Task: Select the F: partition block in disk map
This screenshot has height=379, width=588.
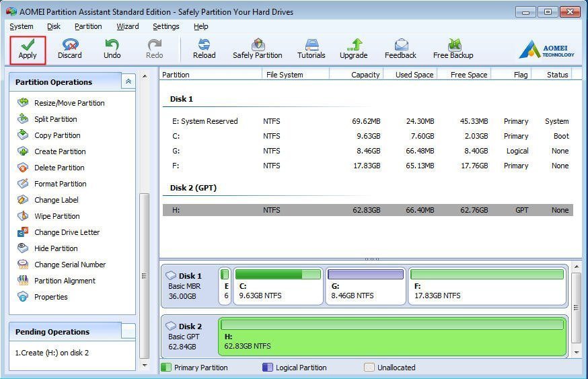Action: pyautogui.click(x=487, y=286)
